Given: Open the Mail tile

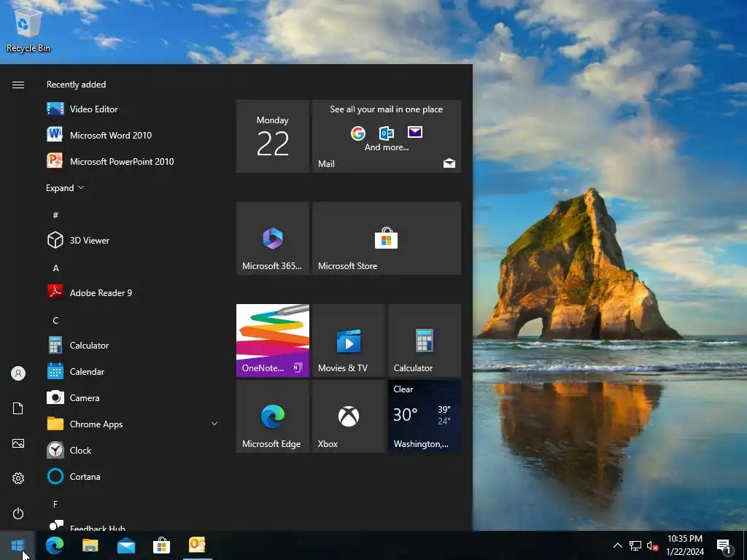Looking at the screenshot, I should (387, 136).
